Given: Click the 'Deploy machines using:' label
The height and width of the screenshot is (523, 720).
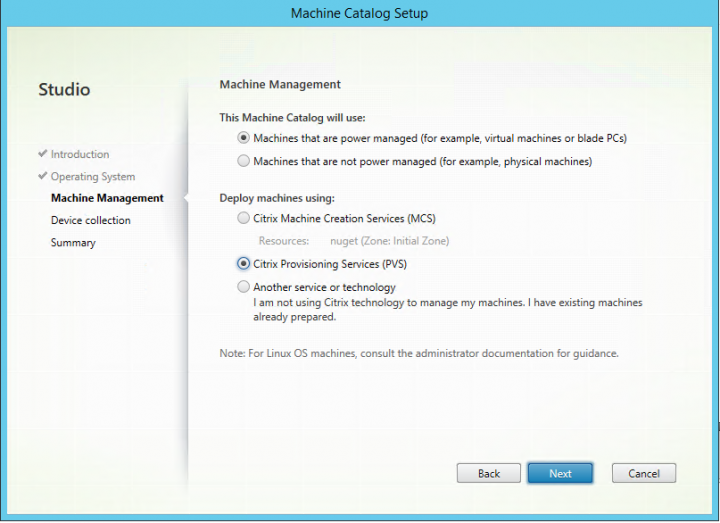Looking at the screenshot, I should (277, 198).
